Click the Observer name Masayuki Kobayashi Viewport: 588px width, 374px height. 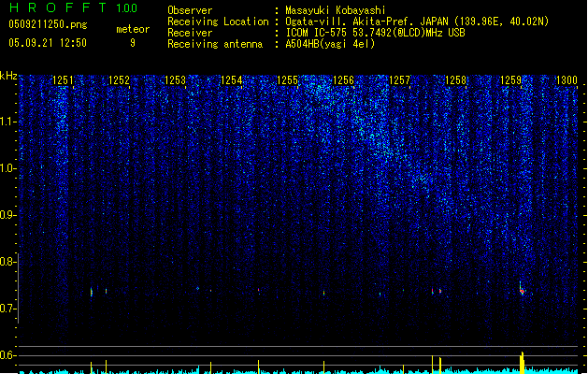click(336, 10)
